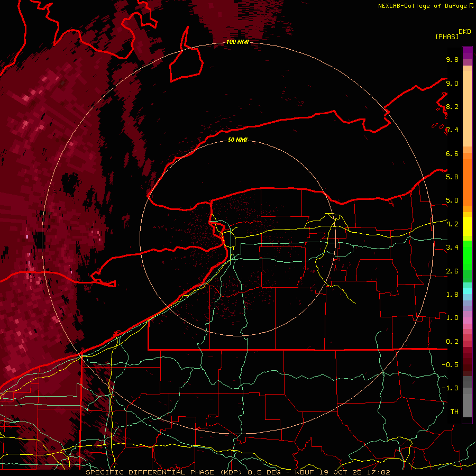This screenshot has height=476, width=476.
Task: Click the 0.2 scale value
Action: pos(452,341)
